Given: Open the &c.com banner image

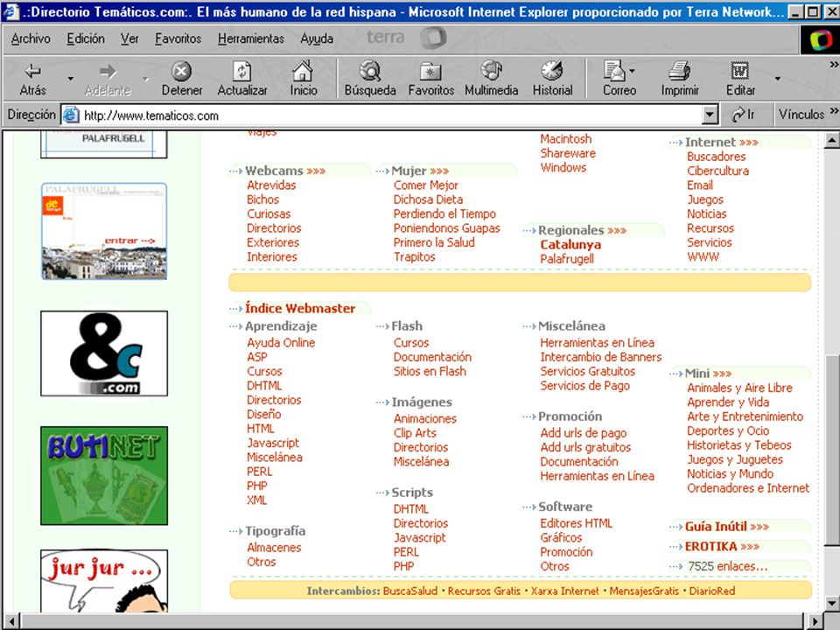Looking at the screenshot, I should (x=104, y=353).
